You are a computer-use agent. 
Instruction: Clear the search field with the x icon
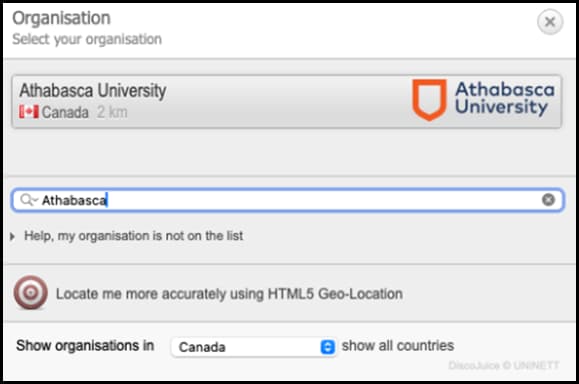(548, 200)
